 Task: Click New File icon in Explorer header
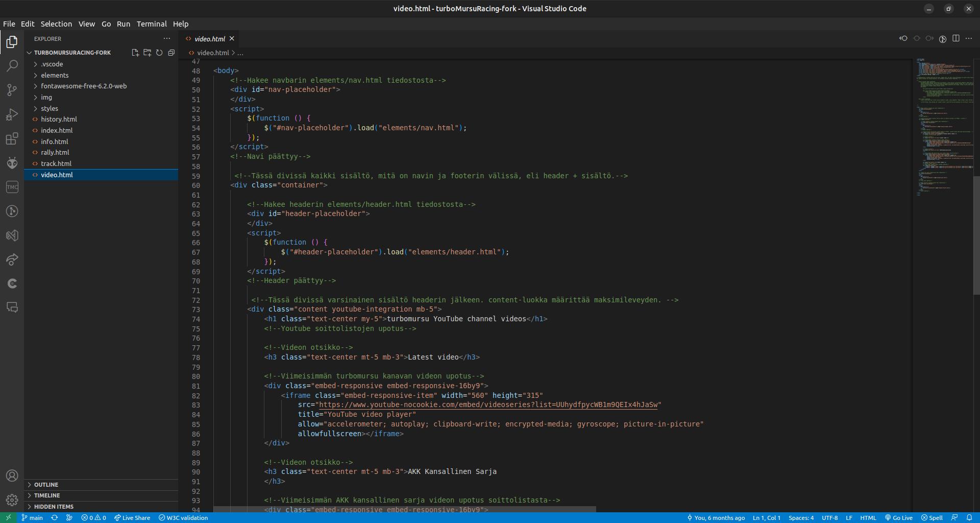(x=135, y=53)
